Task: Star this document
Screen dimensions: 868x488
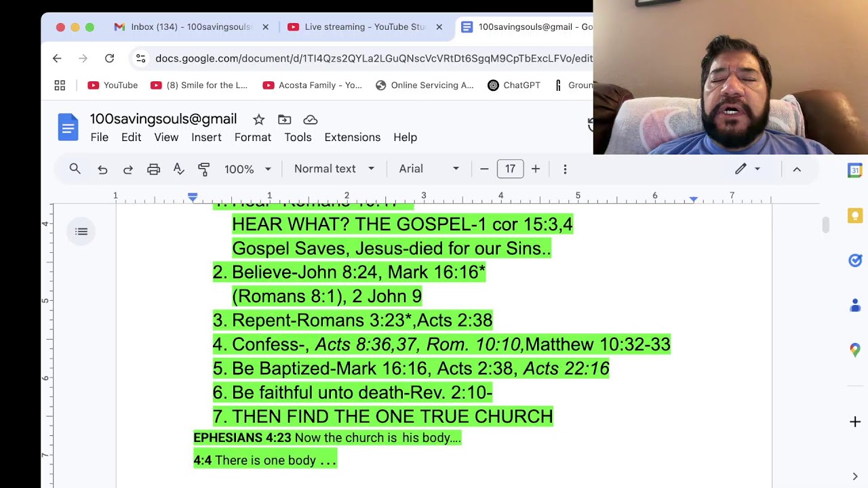Action: (258, 120)
